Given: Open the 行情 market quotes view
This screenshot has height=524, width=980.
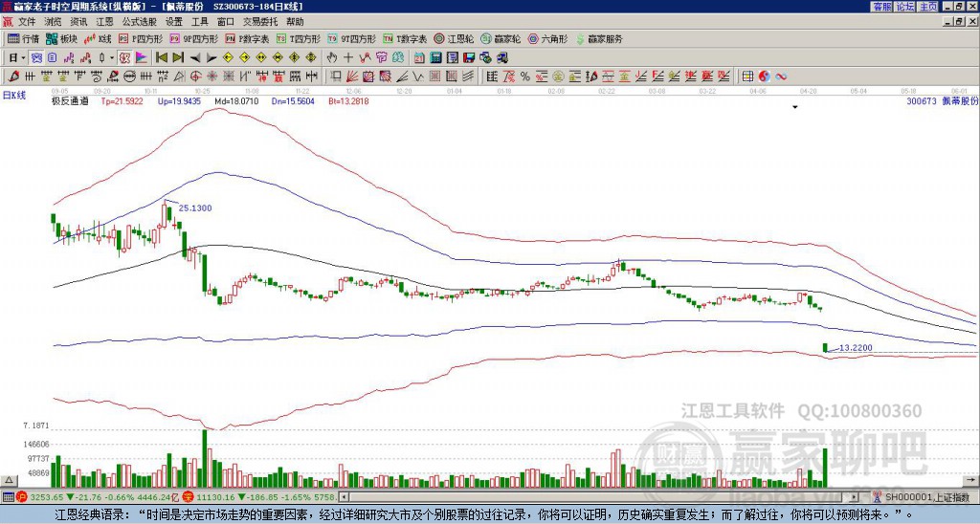Looking at the screenshot, I should (x=23, y=38).
